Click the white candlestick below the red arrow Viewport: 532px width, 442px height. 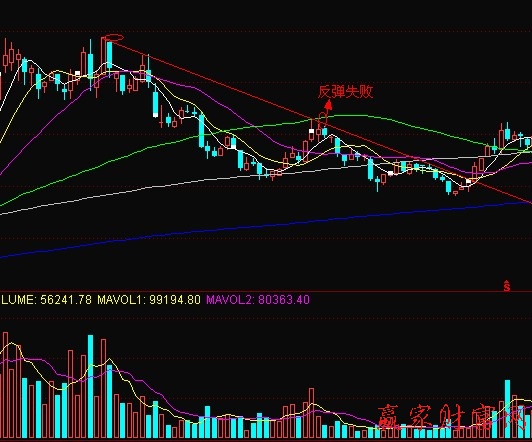311,135
